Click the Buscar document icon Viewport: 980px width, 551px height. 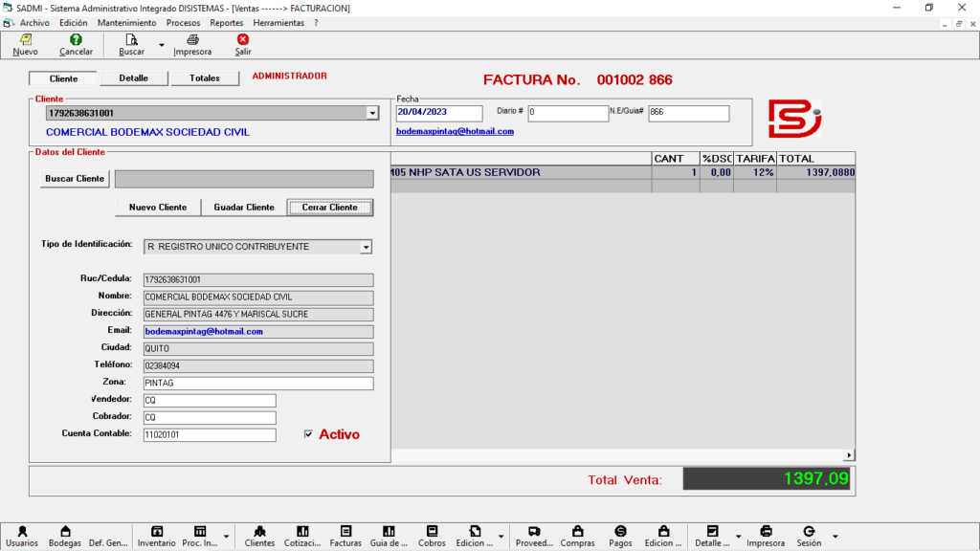pyautogui.click(x=131, y=39)
